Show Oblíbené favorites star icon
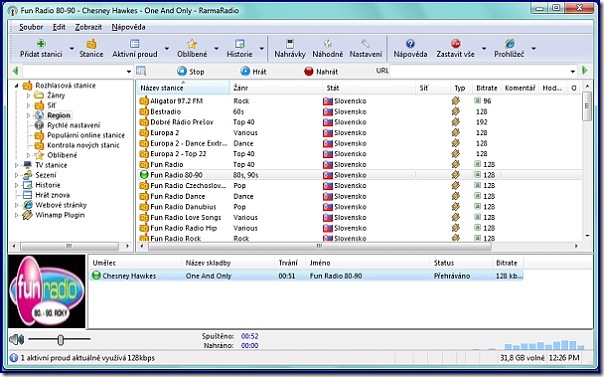Viewport: 604px width, 377px height. 192,44
